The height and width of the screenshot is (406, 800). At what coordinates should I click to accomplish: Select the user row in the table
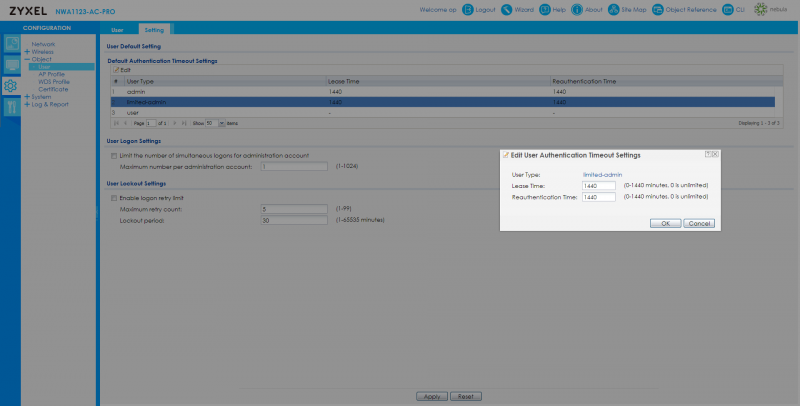point(443,112)
